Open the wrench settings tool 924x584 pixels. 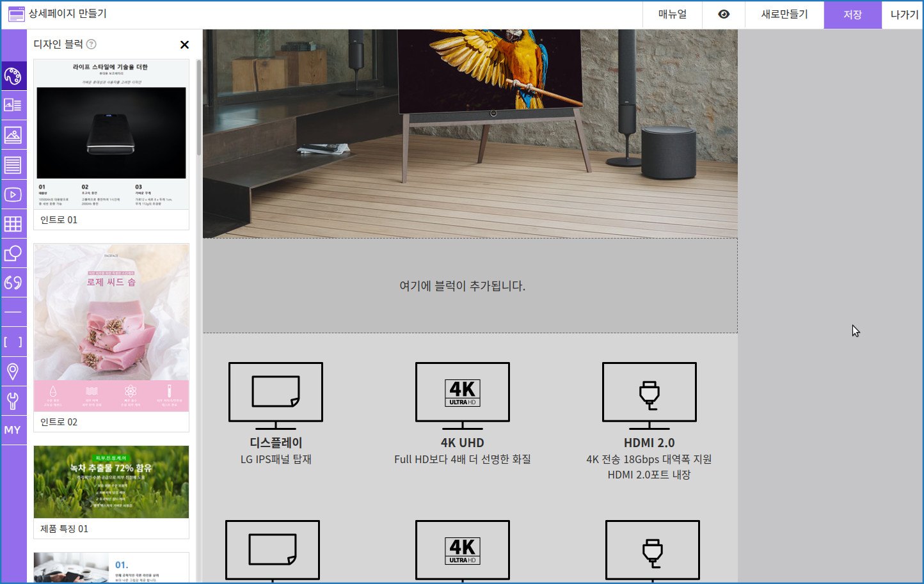(x=13, y=401)
